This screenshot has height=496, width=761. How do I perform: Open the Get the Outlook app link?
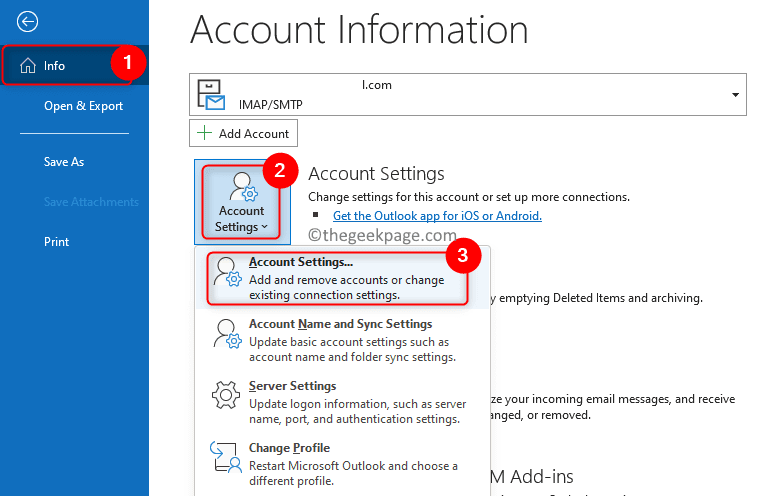pos(437,216)
